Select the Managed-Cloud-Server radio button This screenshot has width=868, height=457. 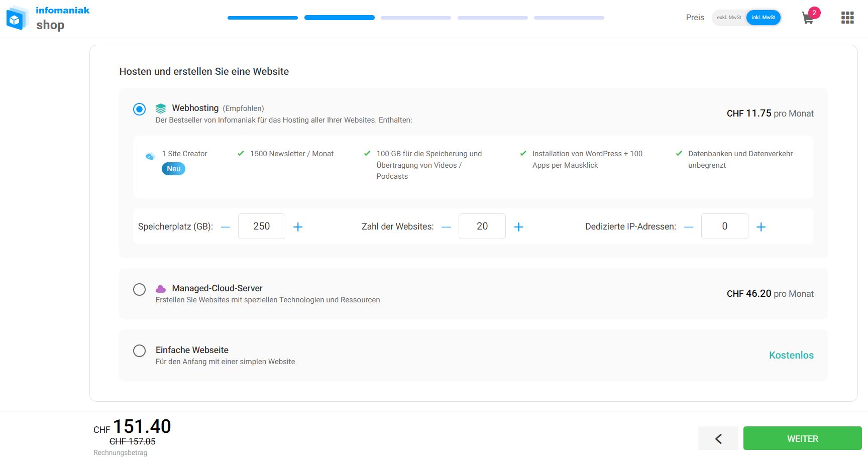click(140, 289)
